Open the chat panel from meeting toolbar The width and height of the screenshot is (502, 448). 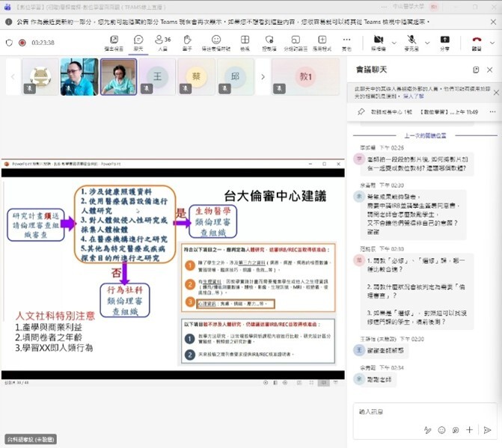point(138,41)
